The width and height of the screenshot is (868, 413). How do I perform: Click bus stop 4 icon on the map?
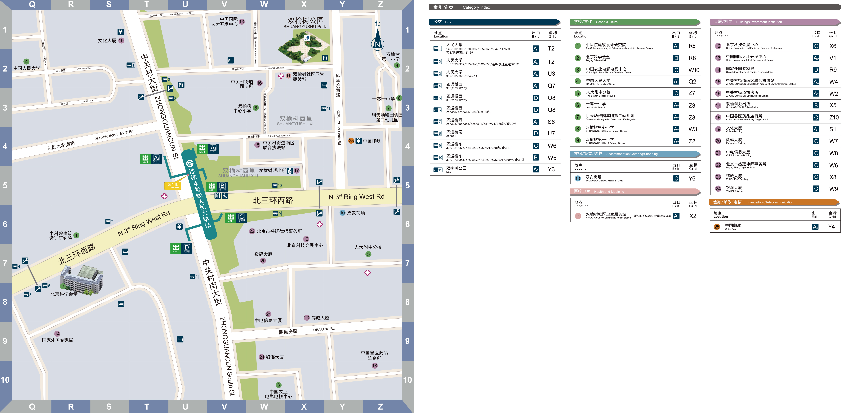(x=16, y=266)
